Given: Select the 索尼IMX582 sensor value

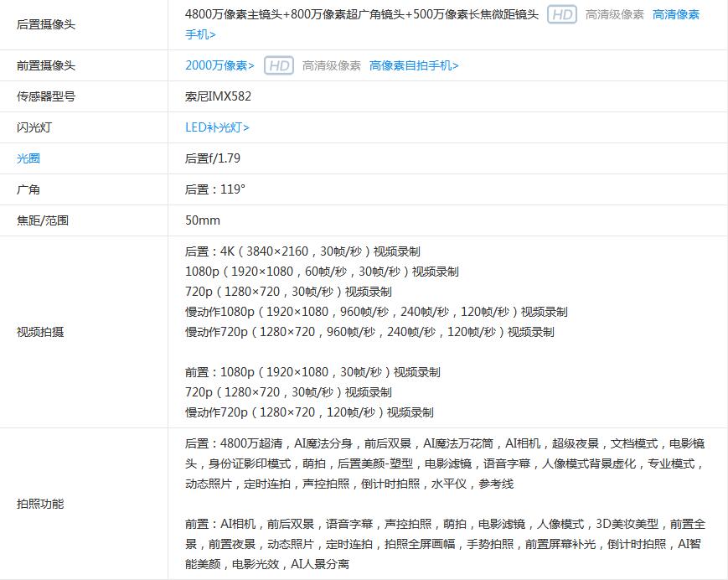Looking at the screenshot, I should (218, 96).
